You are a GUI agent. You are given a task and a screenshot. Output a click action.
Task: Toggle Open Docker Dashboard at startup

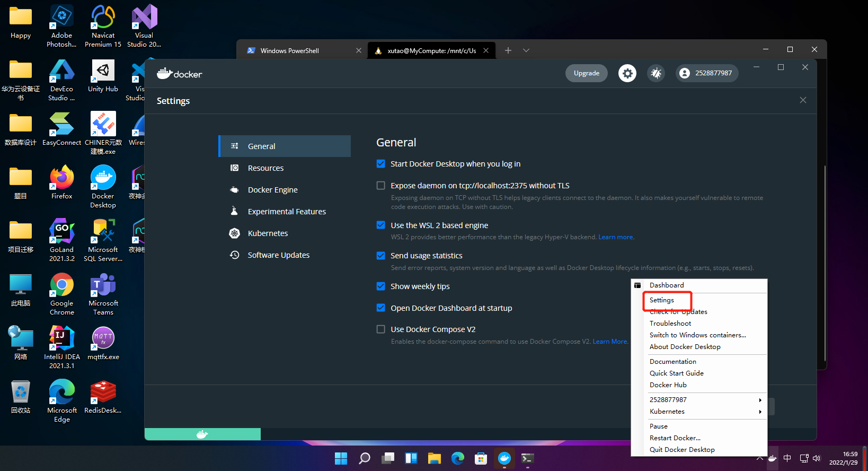click(380, 308)
